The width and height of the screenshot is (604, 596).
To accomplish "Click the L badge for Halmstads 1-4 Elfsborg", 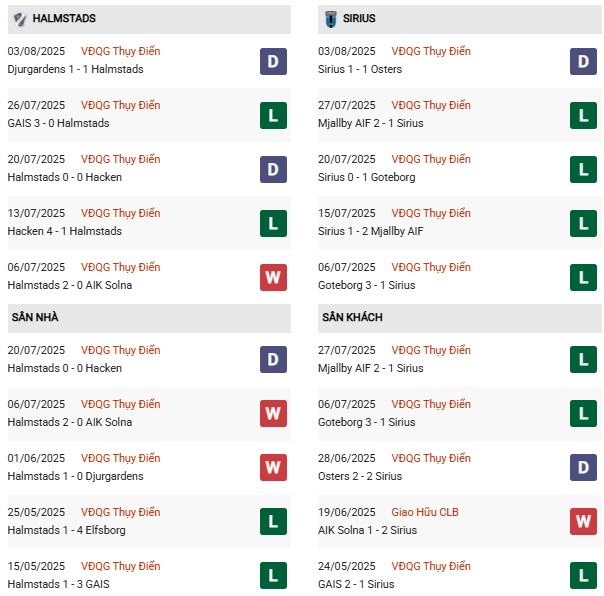I will coord(273,522).
